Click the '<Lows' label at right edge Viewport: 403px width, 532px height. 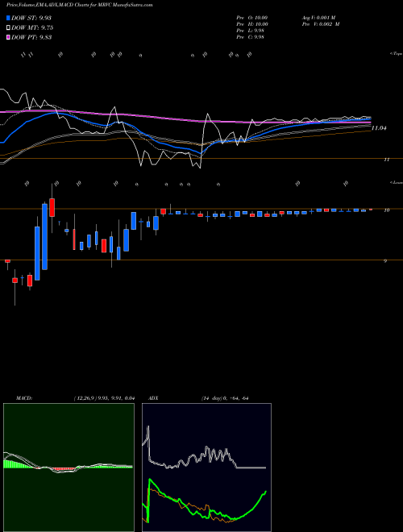[x=396, y=182]
